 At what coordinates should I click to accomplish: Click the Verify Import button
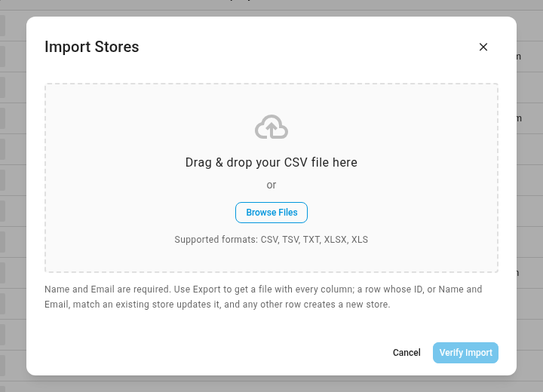[465, 353]
